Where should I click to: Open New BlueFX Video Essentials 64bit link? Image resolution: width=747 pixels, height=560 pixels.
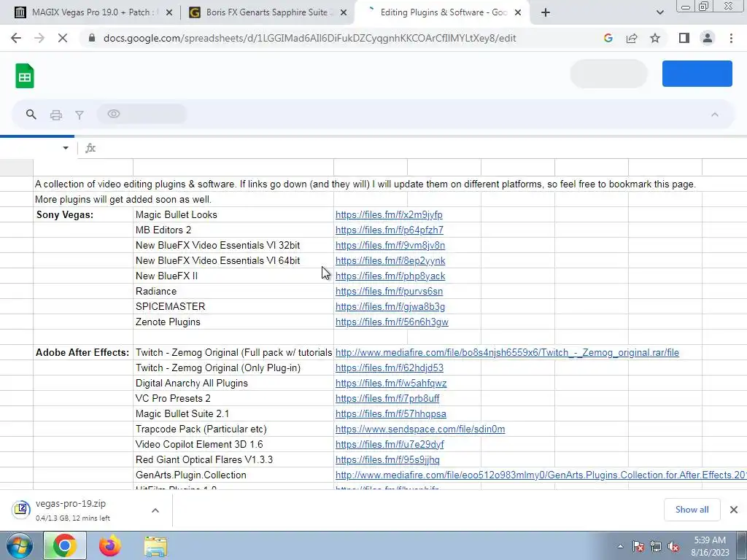coord(390,260)
